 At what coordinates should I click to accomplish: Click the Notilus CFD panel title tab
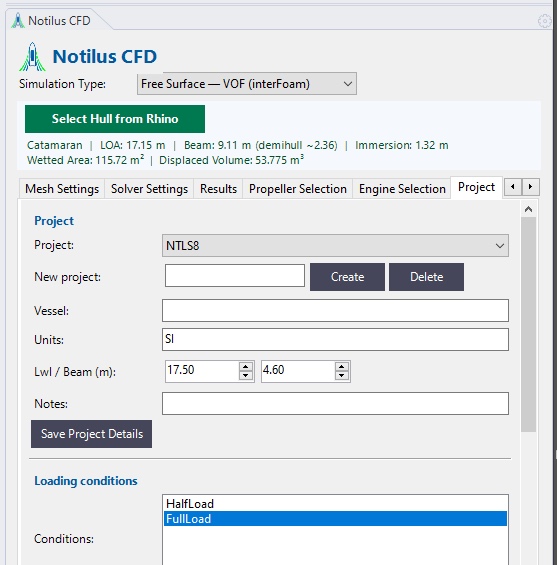pos(59,21)
